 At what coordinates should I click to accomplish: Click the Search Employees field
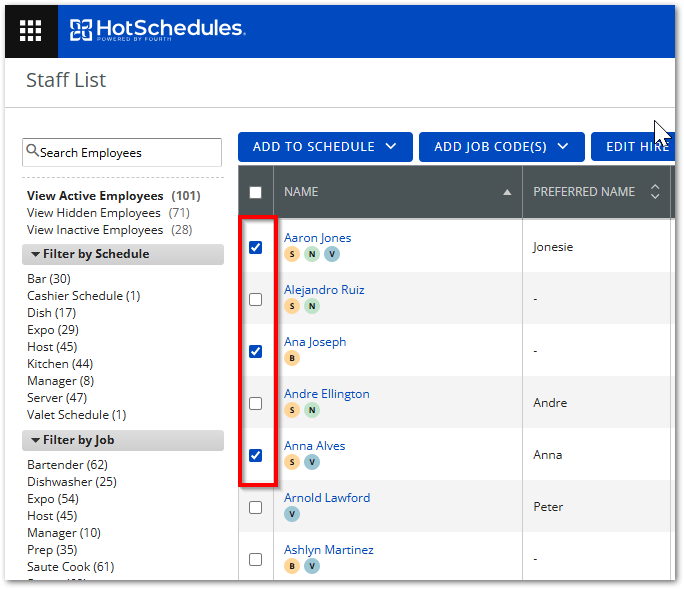[x=122, y=152]
